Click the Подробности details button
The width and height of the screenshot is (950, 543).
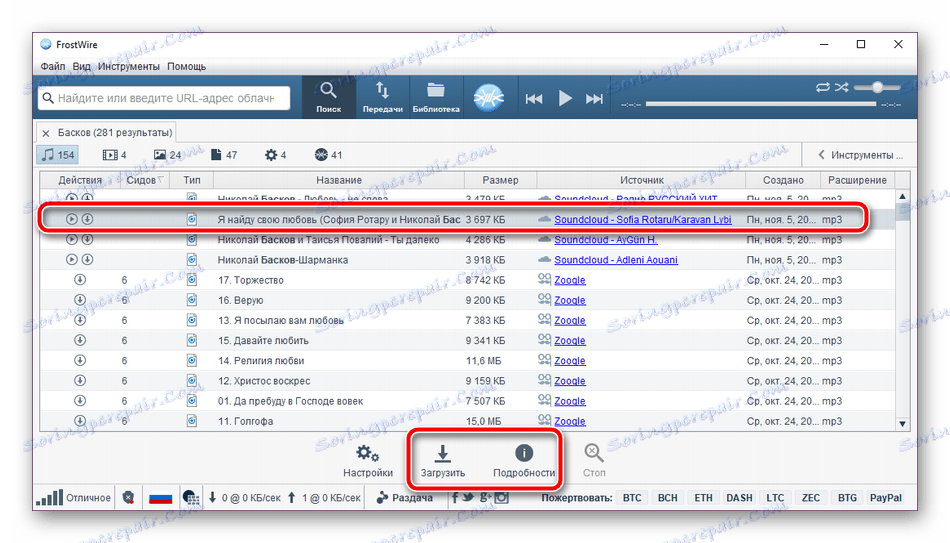coord(523,461)
